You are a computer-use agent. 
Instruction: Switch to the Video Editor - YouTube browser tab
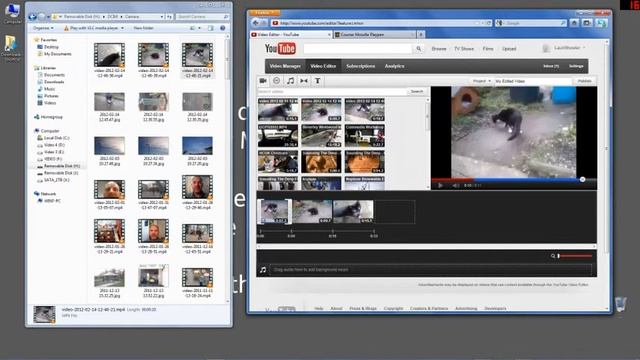tap(291, 35)
